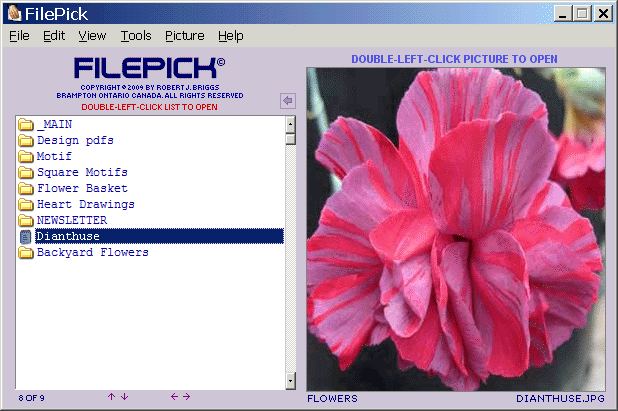
Task: Select the Flower Basket entry
Action: pyautogui.click(x=82, y=188)
